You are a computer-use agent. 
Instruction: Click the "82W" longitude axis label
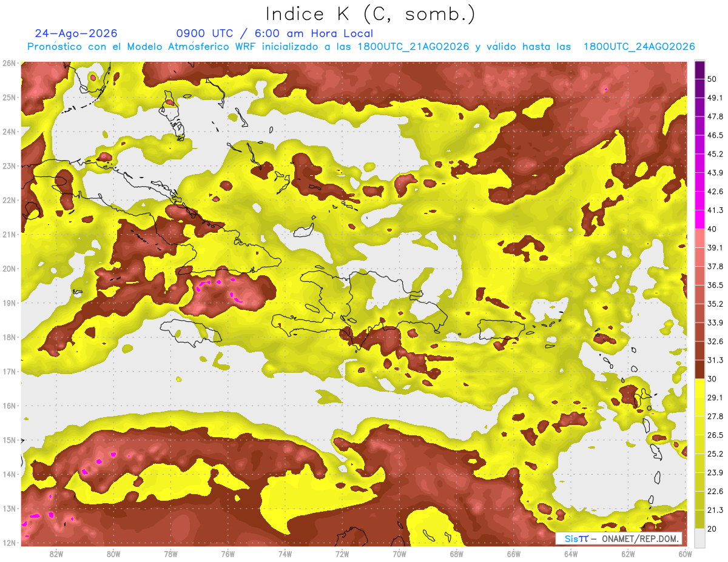tap(56, 554)
